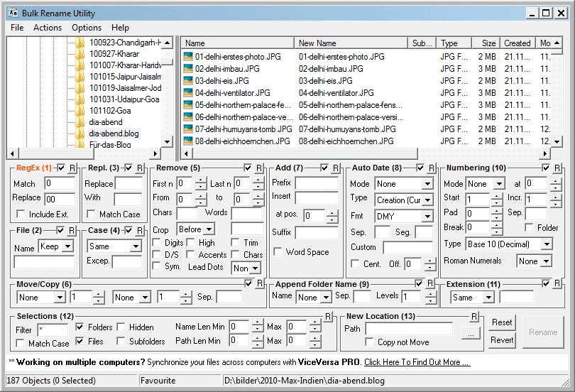Enable Match Case in Repl. (3)

(91, 214)
